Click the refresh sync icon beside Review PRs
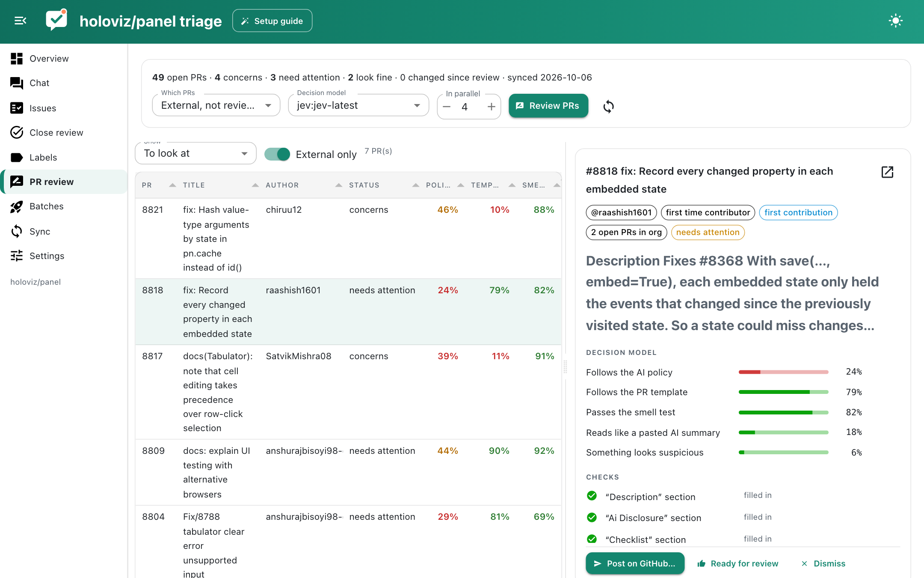Screen dimensions: 924x578 click(608, 106)
